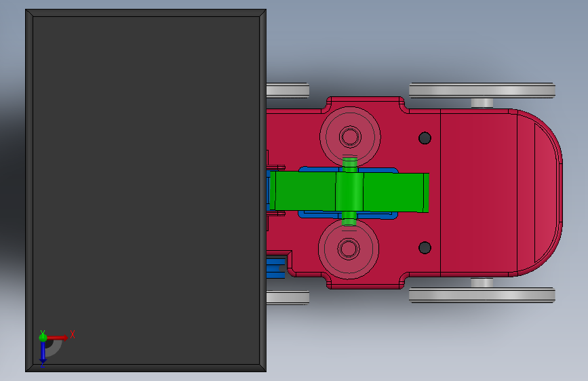The image size is (588, 381).
Task: Pick the upper right wheel axle stub
Action: point(482,103)
